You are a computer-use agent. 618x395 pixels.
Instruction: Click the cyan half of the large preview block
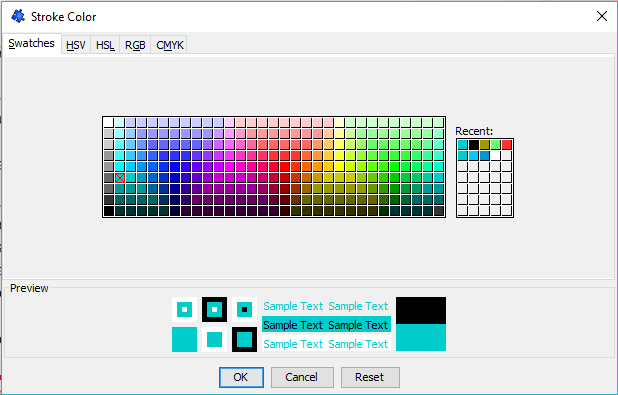tap(421, 337)
